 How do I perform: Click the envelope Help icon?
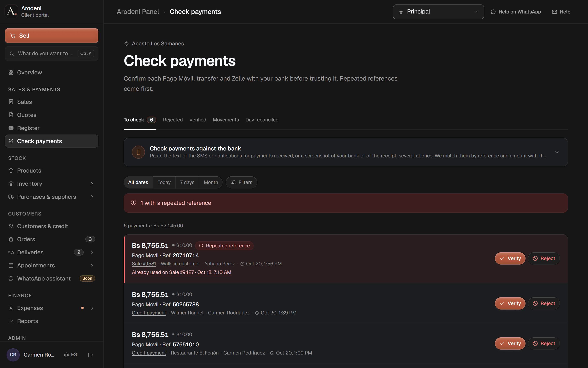point(555,12)
